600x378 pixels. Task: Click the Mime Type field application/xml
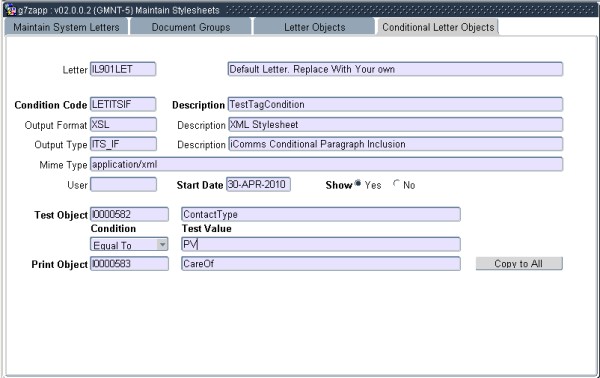(x=326, y=164)
